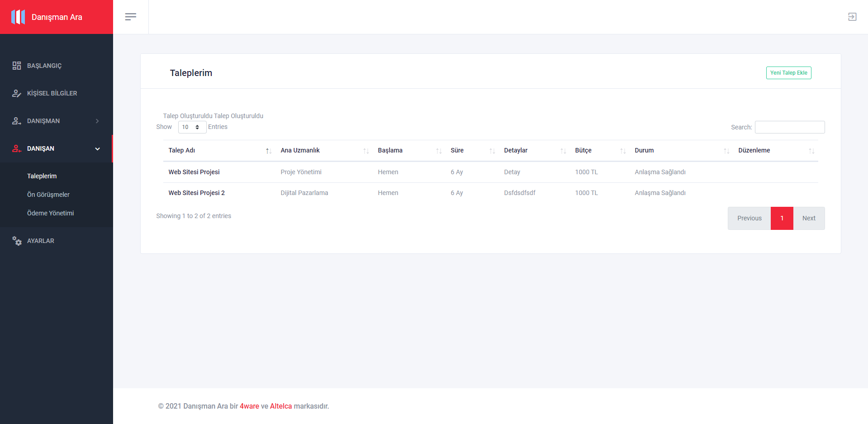The image size is (868, 424).
Task: Sort table by Talep Adı arrow icon
Action: (268, 151)
